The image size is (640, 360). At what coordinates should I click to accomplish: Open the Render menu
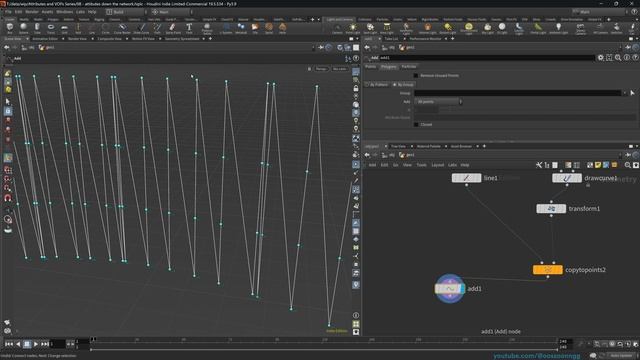[32, 12]
